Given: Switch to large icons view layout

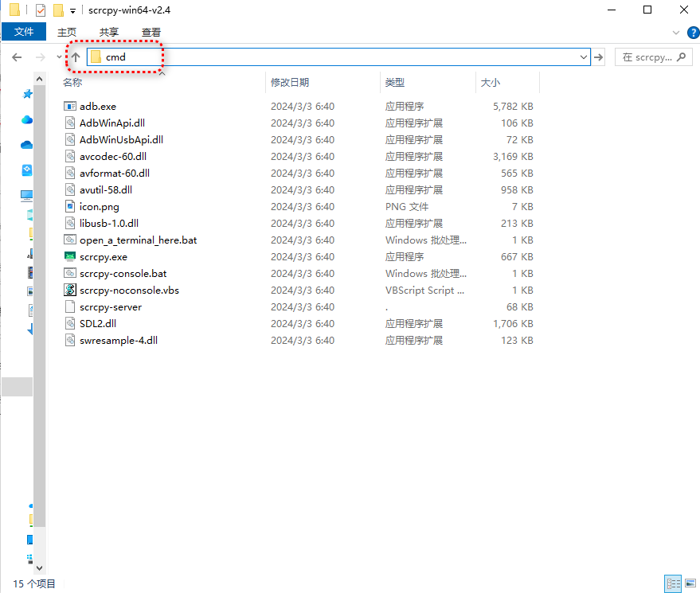Looking at the screenshot, I should click(690, 583).
